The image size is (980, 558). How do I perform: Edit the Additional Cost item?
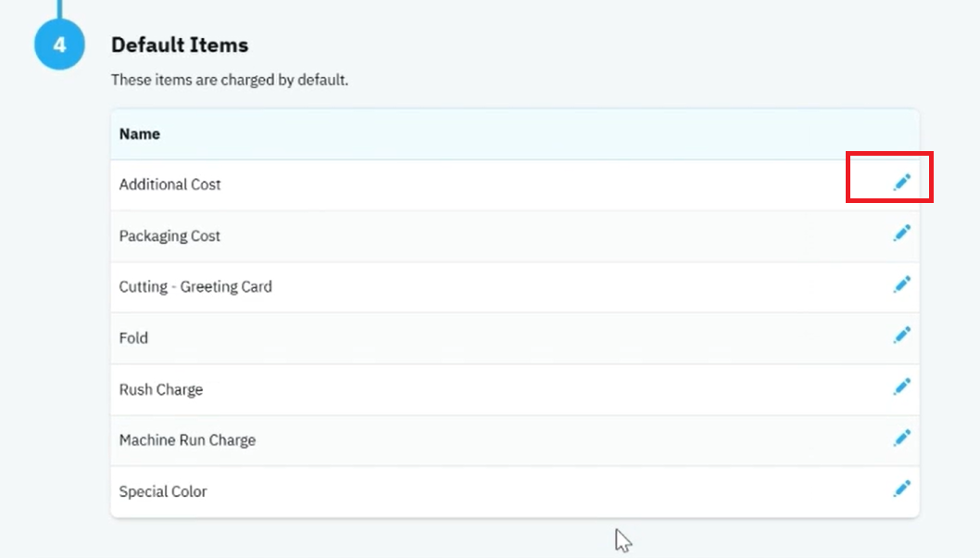click(902, 182)
